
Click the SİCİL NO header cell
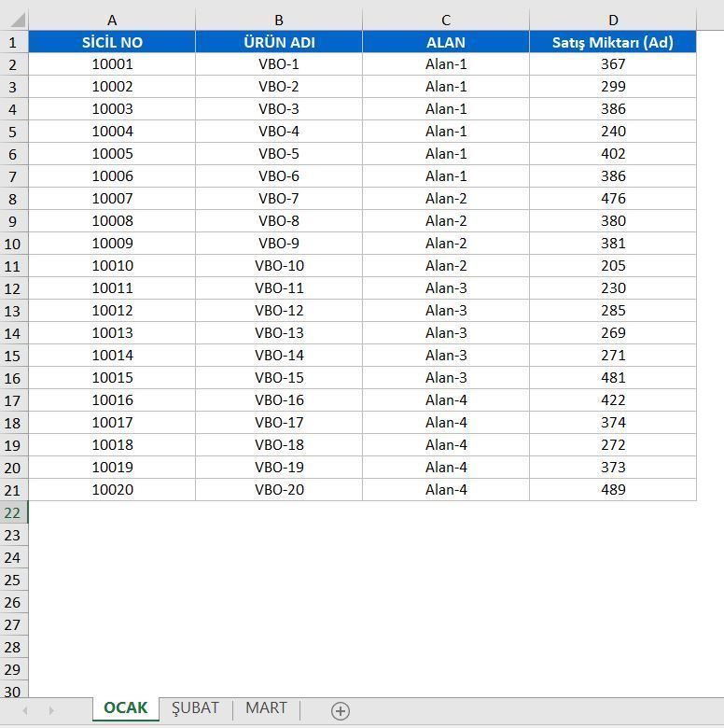112,42
